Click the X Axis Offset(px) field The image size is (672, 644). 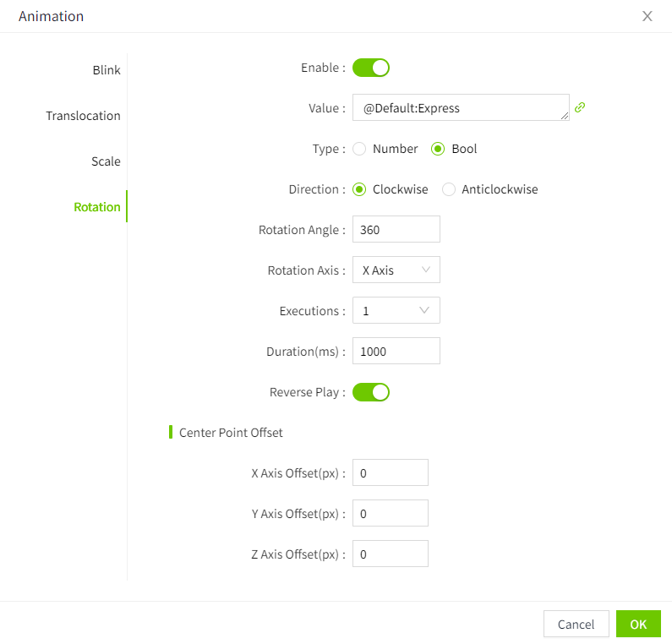tap(390, 473)
